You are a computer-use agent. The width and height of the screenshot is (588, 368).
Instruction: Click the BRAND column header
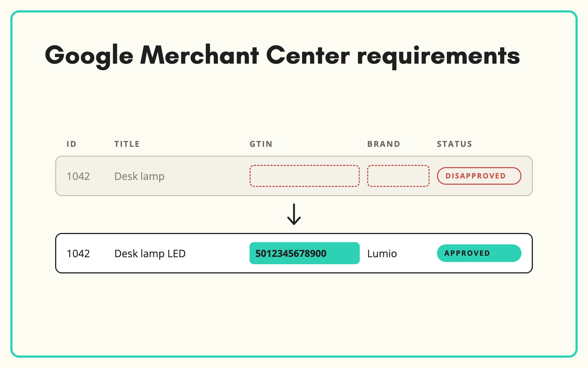point(384,144)
